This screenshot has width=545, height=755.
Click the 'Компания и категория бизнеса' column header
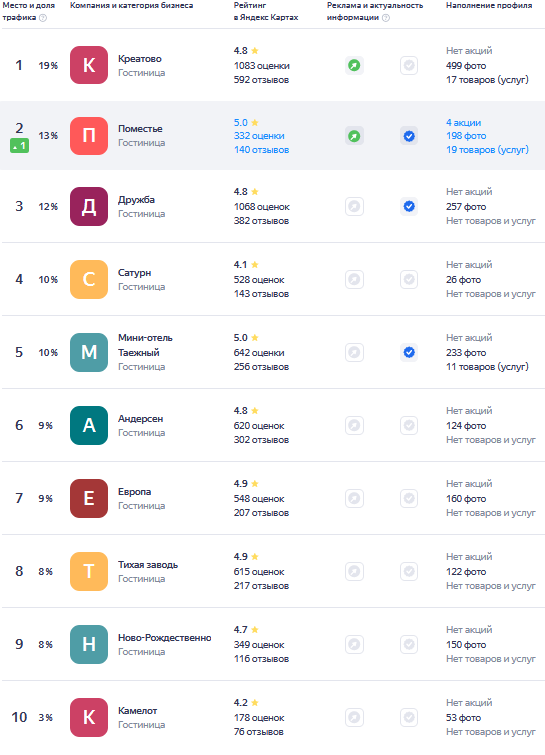(x=131, y=5)
